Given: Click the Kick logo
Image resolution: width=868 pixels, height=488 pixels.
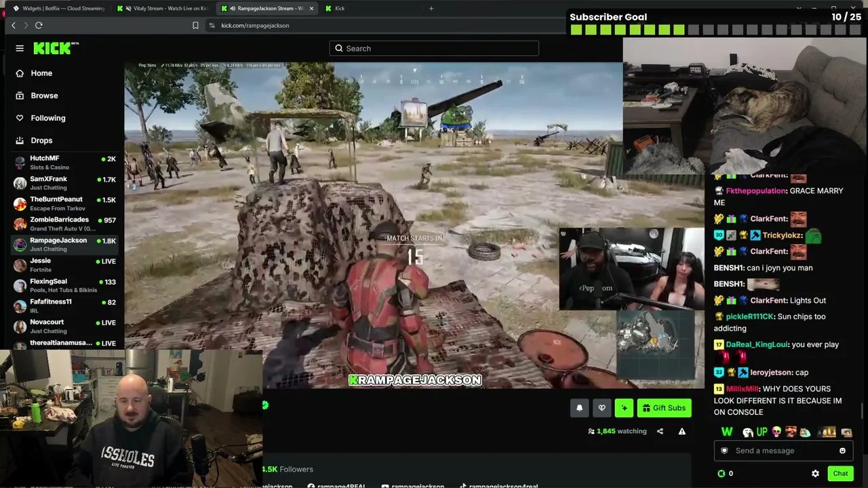Looking at the screenshot, I should tap(56, 48).
